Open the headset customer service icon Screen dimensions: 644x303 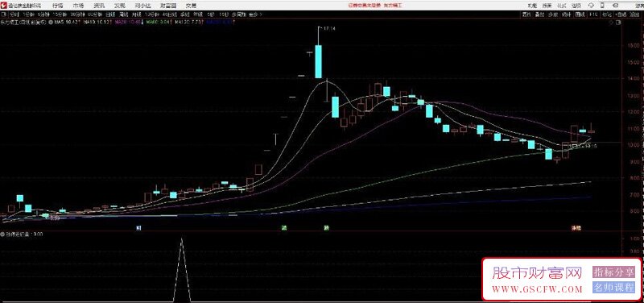[591, 6]
